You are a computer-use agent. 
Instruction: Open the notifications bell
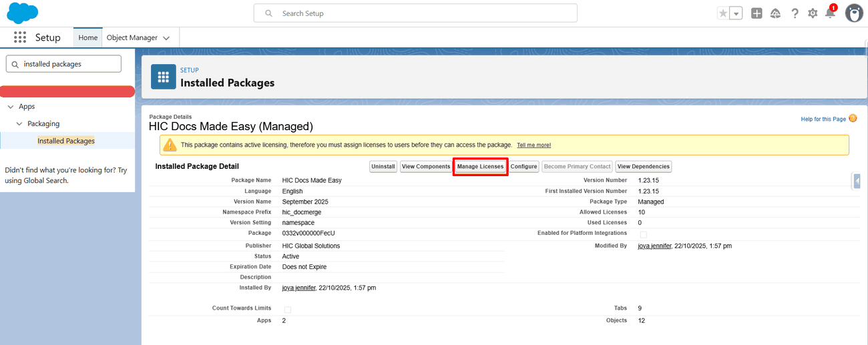click(830, 13)
